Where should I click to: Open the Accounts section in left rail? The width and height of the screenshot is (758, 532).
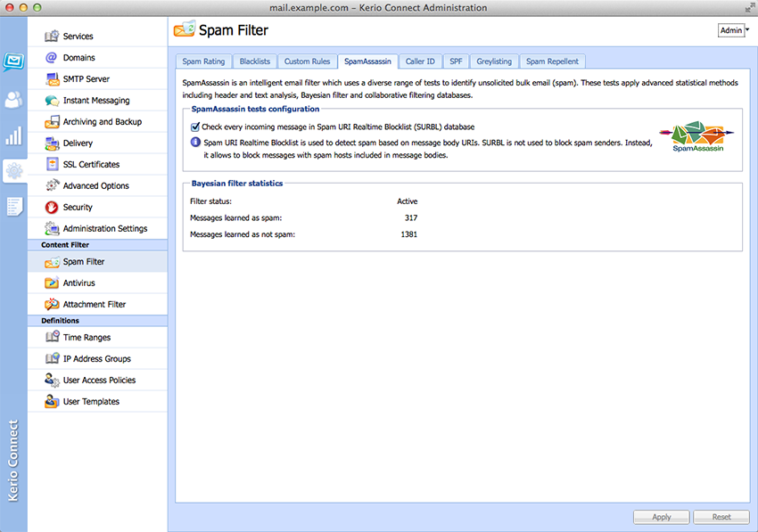point(13,100)
